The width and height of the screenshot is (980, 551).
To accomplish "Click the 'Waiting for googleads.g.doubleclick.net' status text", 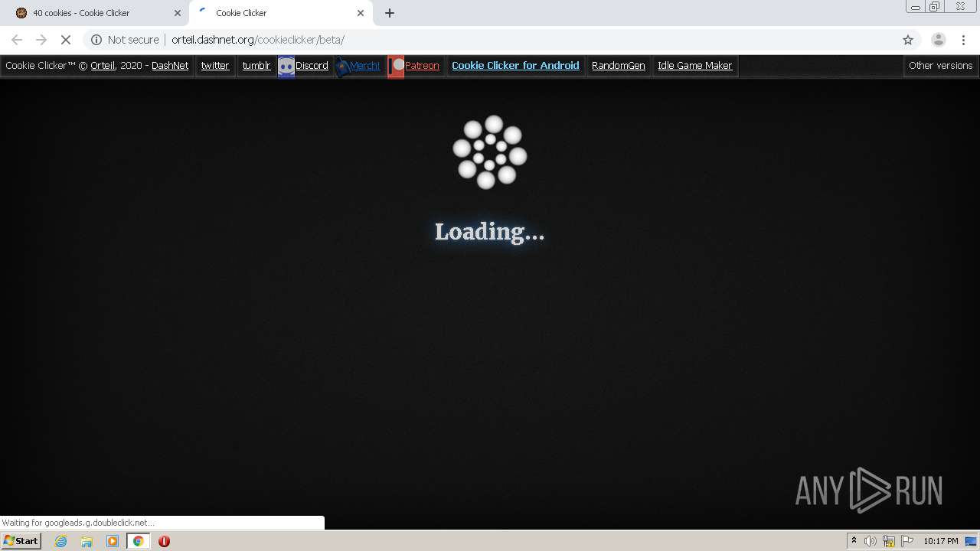I will [78, 523].
